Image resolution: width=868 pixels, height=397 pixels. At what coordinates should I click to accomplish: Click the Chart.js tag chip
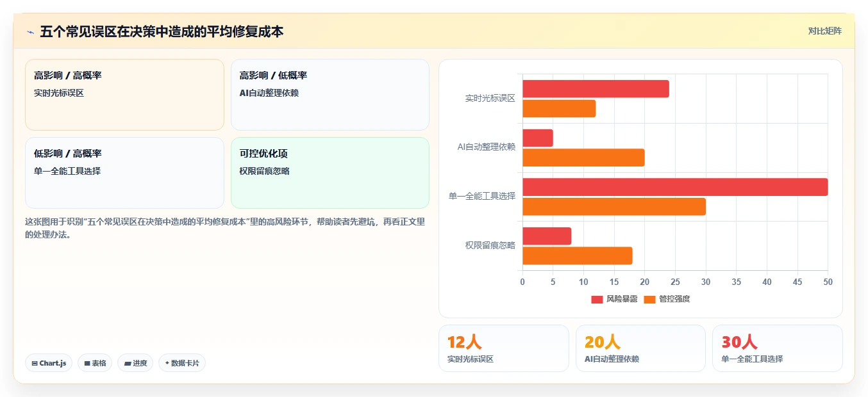point(49,363)
